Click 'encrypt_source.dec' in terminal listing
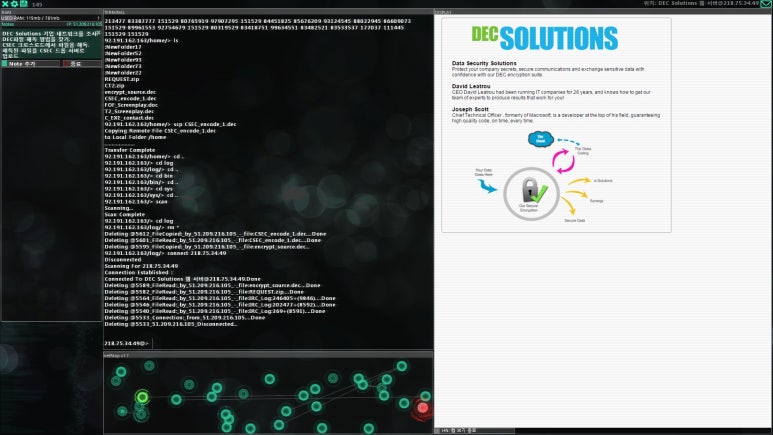Screen dimensions: 773x435 130,92
